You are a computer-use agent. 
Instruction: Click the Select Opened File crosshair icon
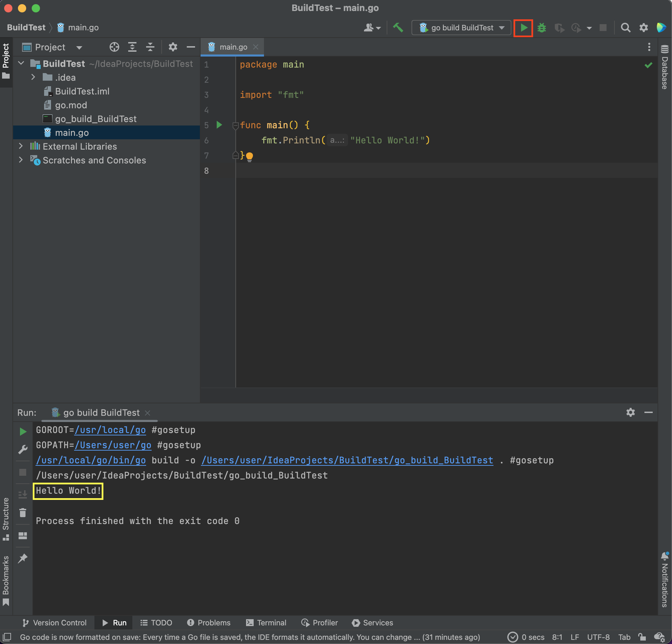114,47
